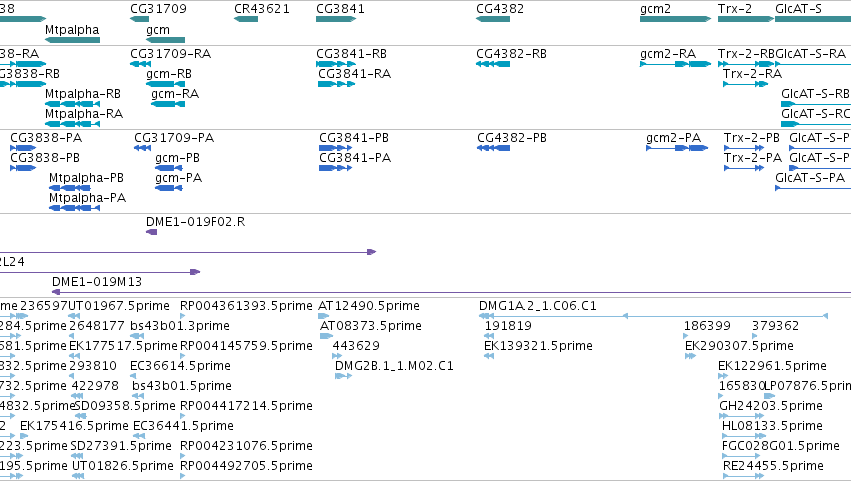
Task: Select the RP004417214.5prime EST
Action: click(x=182, y=416)
